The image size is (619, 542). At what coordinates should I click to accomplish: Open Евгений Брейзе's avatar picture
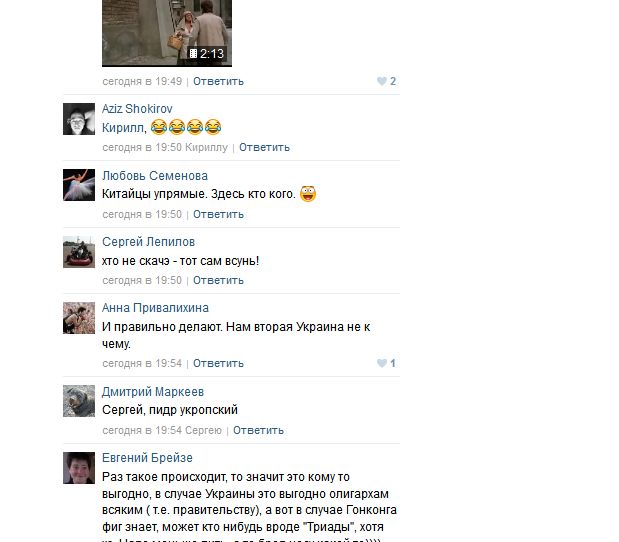(79, 468)
